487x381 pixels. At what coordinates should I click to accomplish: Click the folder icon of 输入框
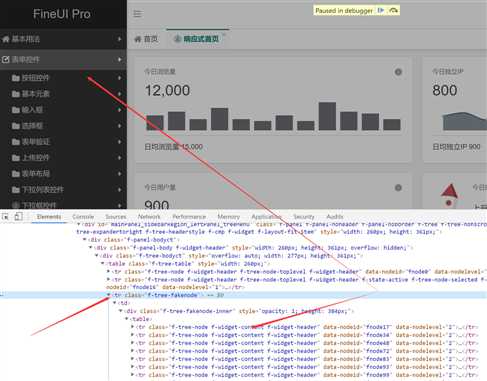pyautogui.click(x=16, y=110)
